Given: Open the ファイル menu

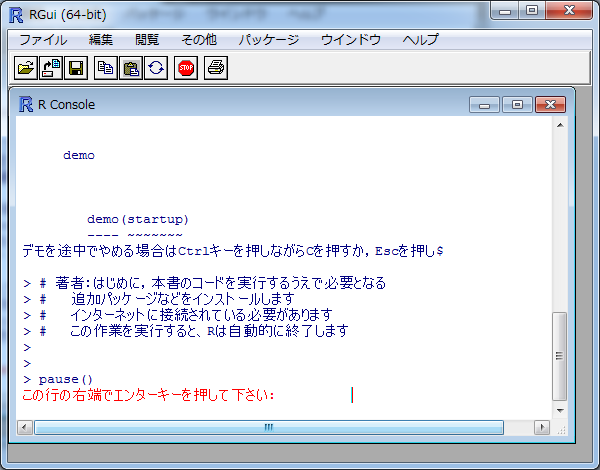Looking at the screenshot, I should (x=43, y=40).
